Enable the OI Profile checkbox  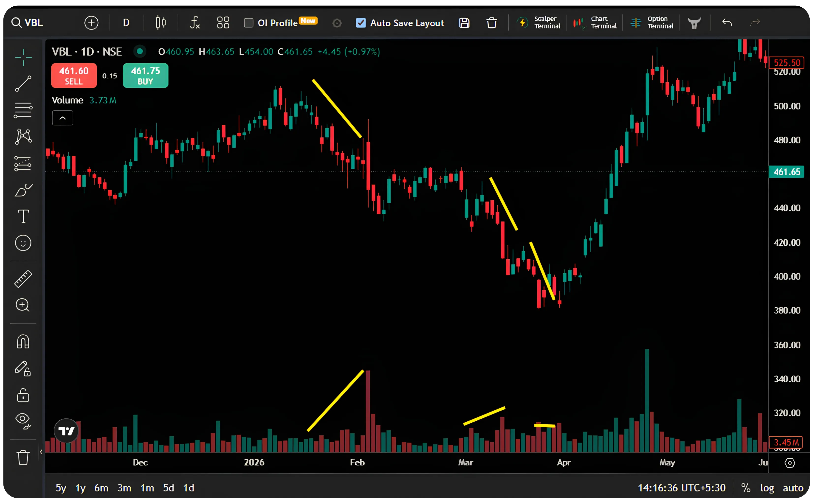pyautogui.click(x=249, y=23)
